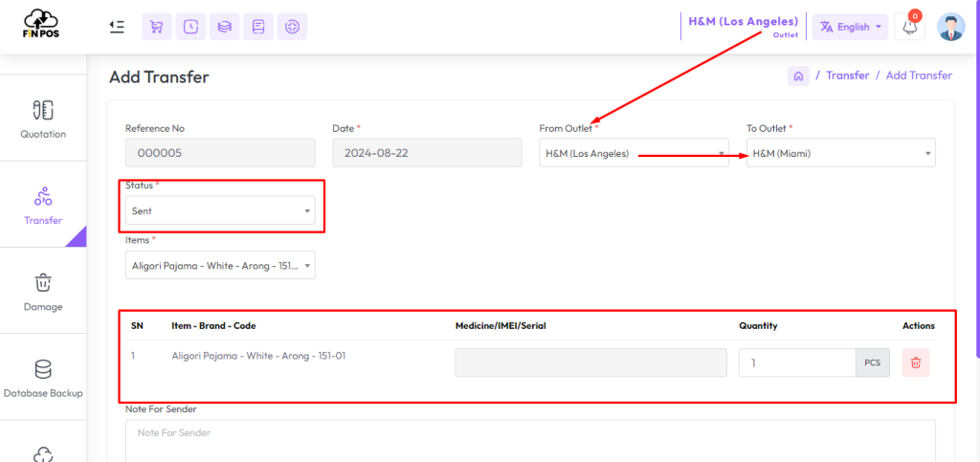Click the Reference No field 000005

pyautogui.click(x=220, y=153)
